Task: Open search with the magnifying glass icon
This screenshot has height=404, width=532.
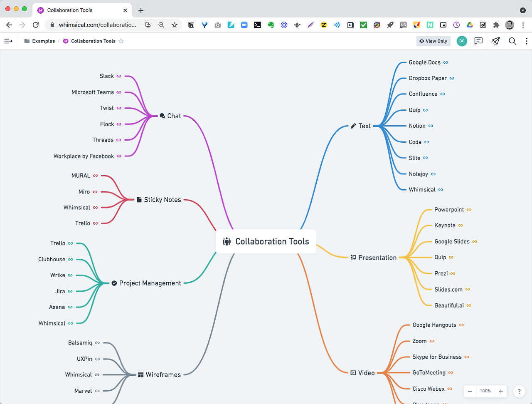Action: pos(512,41)
